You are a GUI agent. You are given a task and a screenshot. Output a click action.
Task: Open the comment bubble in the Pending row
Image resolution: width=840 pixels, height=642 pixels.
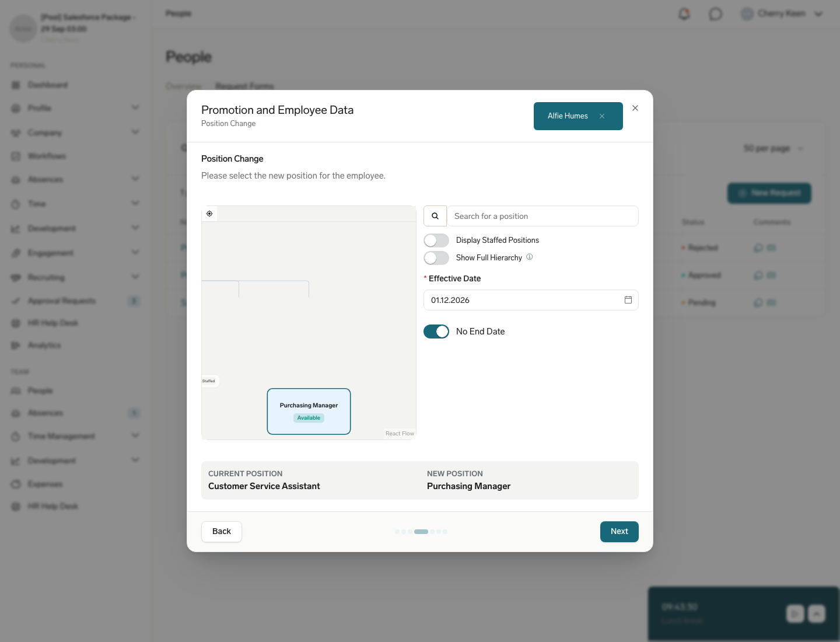point(758,303)
